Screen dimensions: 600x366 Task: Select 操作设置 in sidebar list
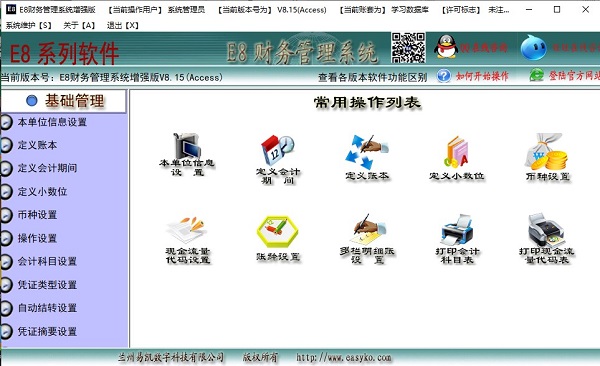37,239
